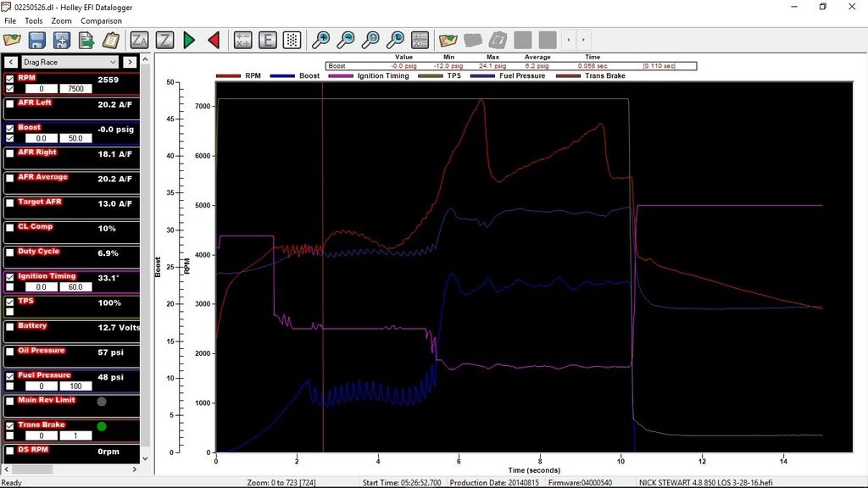
Task: Click channel list horizontal scrollbar right arrow
Action: click(x=135, y=469)
